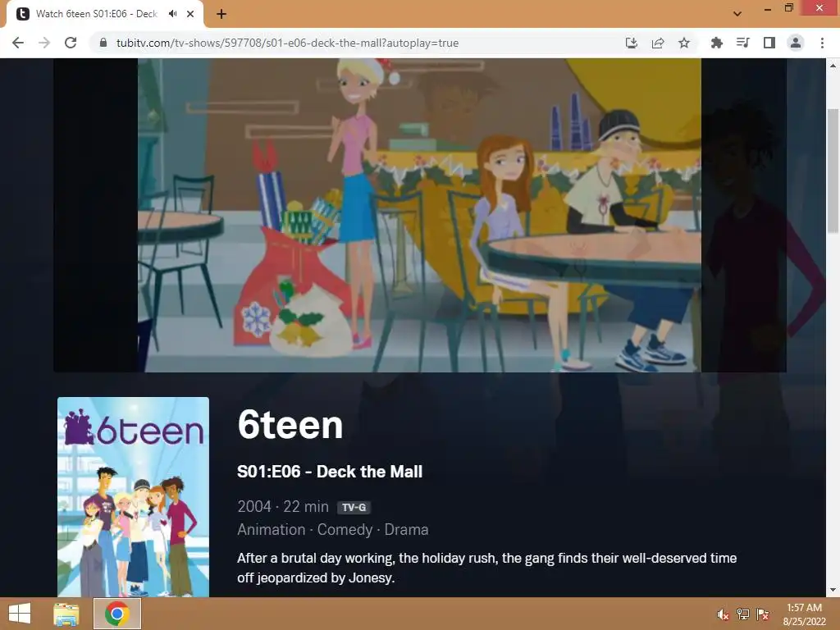Click the scrollbar down arrow
This screenshot has width=840, height=630.
(x=833, y=590)
